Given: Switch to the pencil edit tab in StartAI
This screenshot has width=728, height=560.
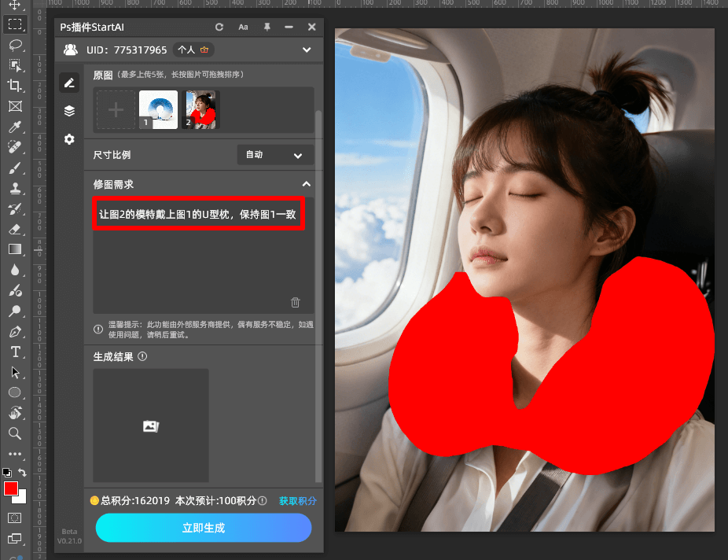Looking at the screenshot, I should click(x=69, y=82).
